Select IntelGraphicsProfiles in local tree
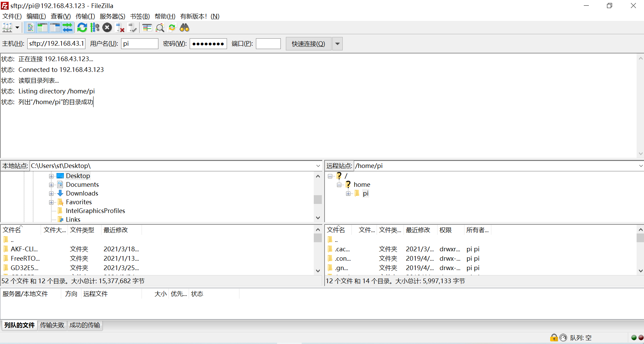Viewport: 644px width, 344px height. click(95, 211)
